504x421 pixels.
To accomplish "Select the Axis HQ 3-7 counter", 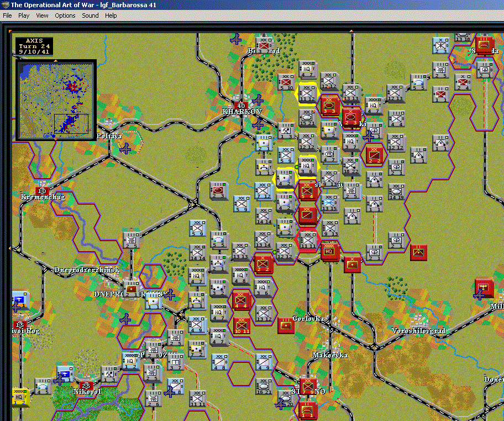I will click(351, 142).
